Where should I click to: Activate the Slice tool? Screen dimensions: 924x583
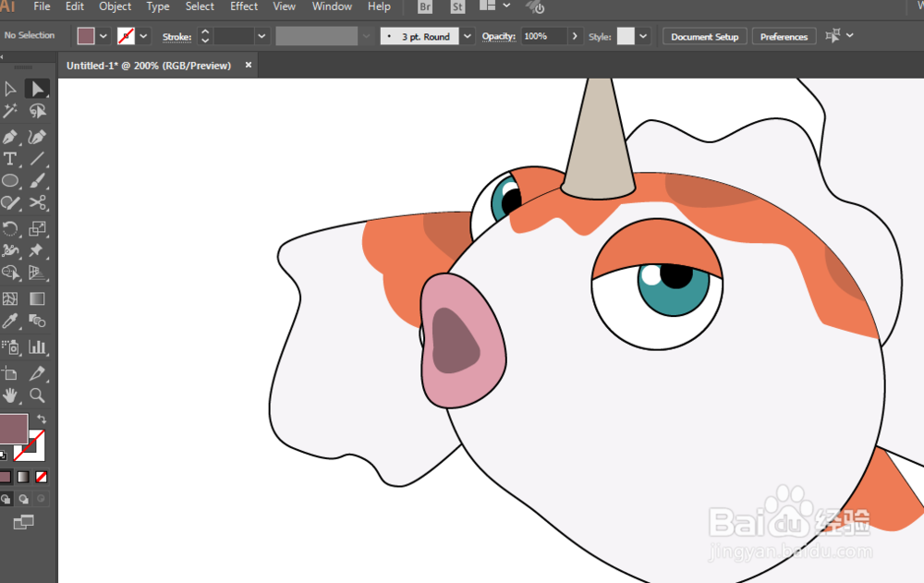tap(37, 374)
